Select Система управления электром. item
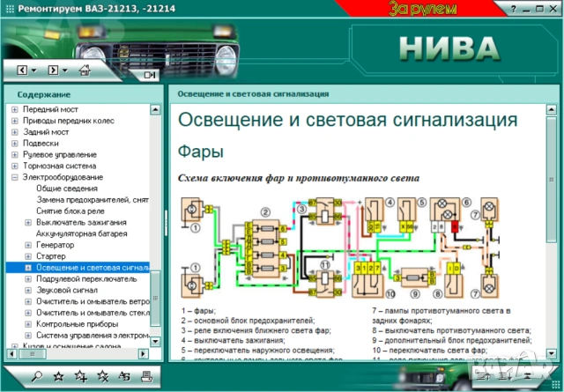564x392 pixels. point(93,335)
